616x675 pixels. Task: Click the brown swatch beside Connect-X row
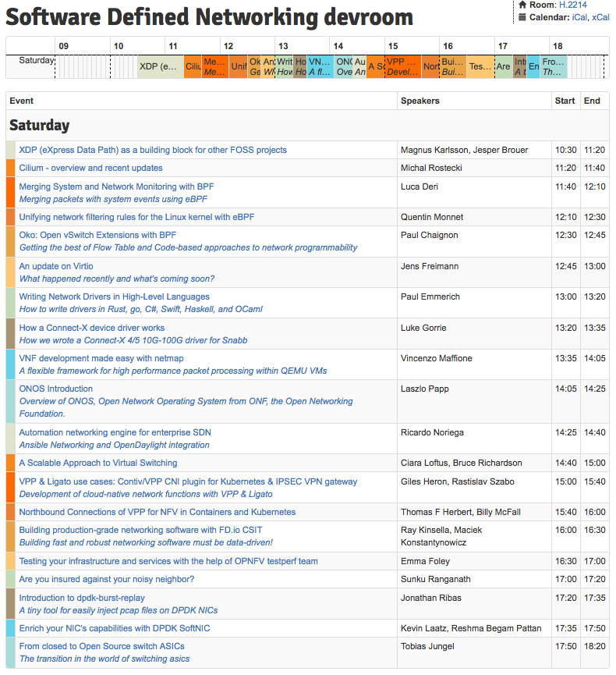(11, 334)
